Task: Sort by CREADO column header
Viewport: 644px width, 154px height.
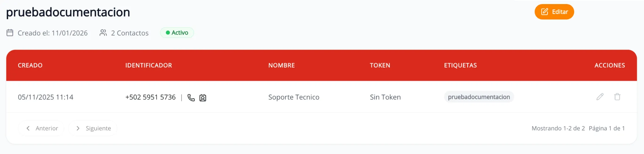Action: click(x=30, y=65)
